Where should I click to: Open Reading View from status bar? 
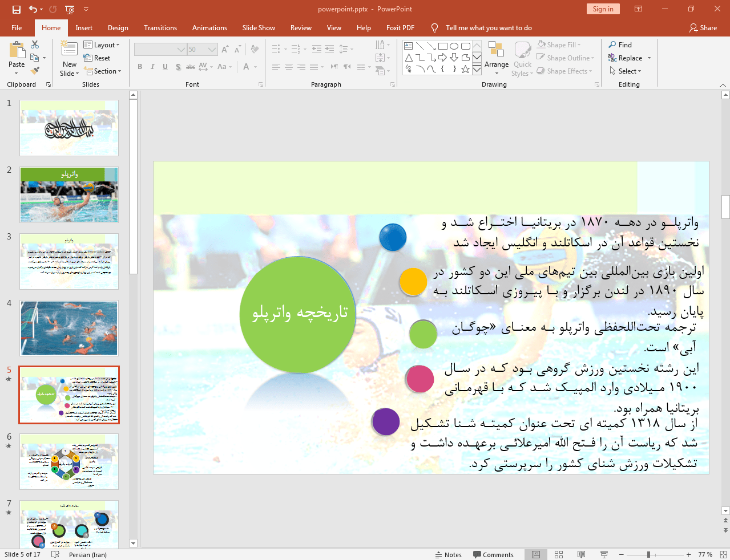581,554
